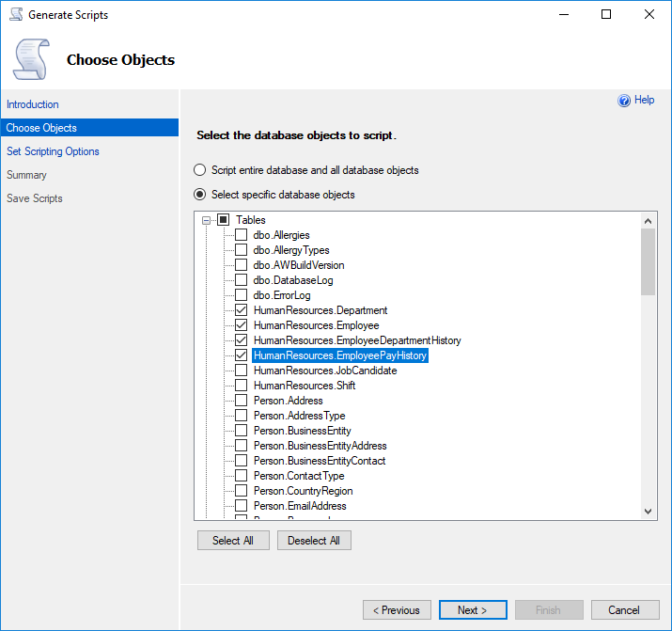Collapse the Tables tree node
Screen dimensions: 672x631
(206, 220)
